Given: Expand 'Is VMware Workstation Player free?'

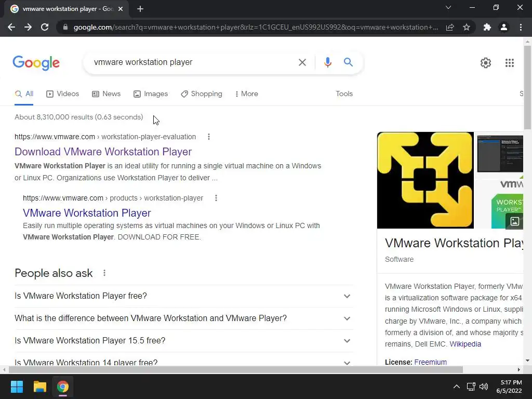Looking at the screenshot, I should click(x=183, y=296).
